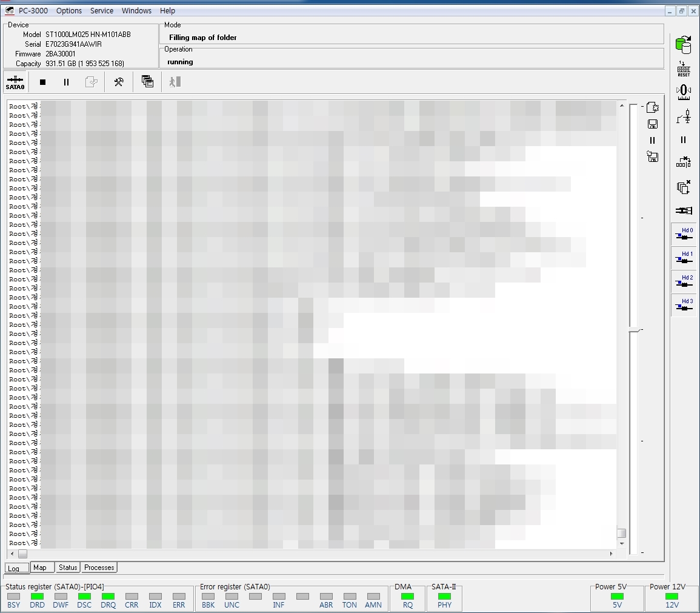Click the save floppy icon beside the log panel
700x613 pixels.
point(653,124)
